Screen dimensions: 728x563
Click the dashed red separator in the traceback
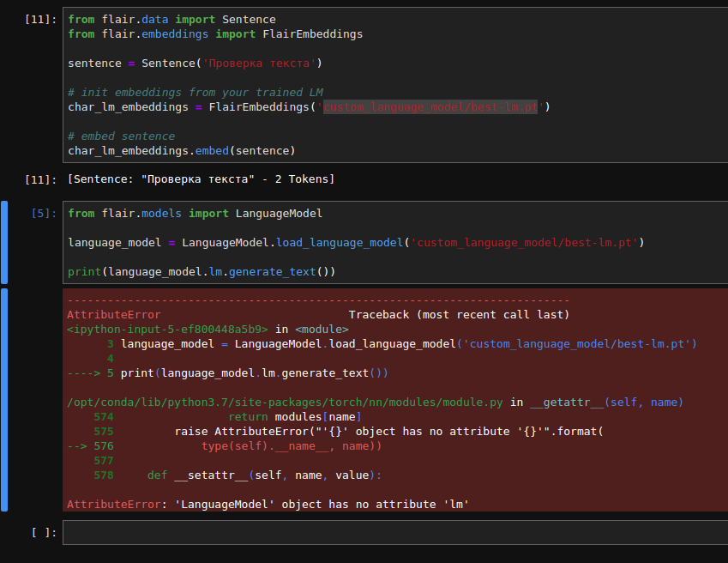point(317,300)
